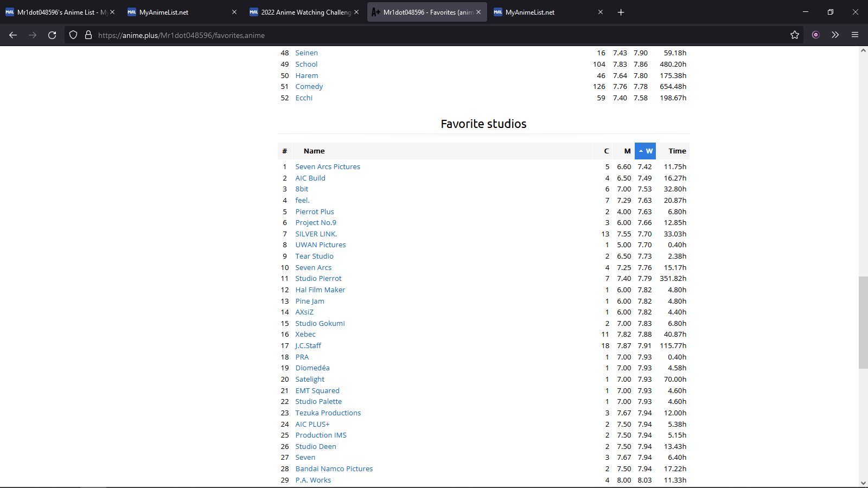Show more tools via the double chevron
The width and height of the screenshot is (868, 488).
(x=835, y=35)
